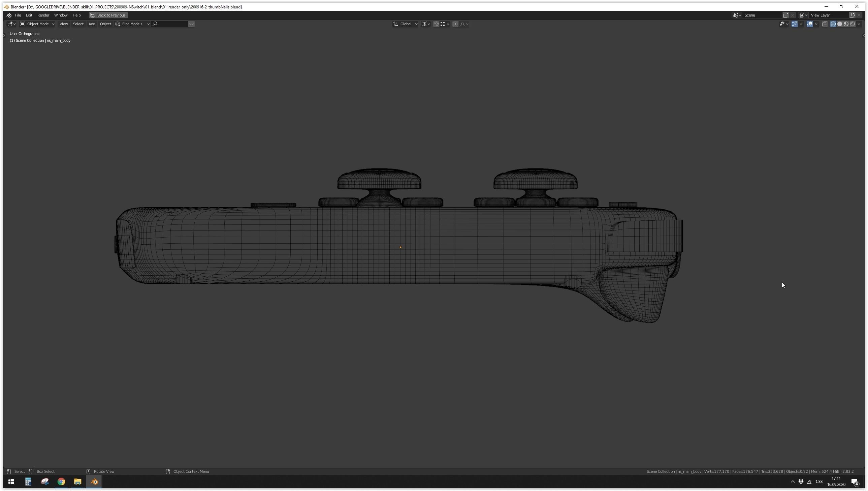
Task: Add a new scene with the copy icon
Action: (x=786, y=15)
